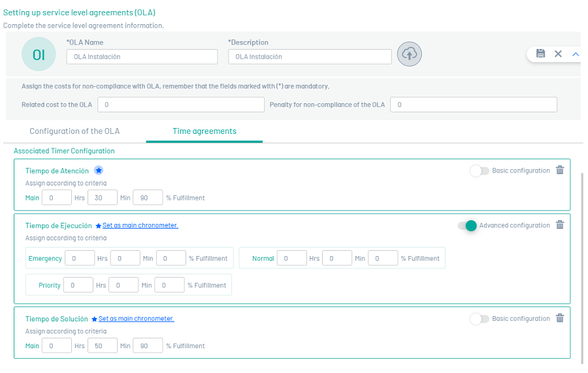The width and height of the screenshot is (588, 373).
Task: Focus the Penalty for non-compliance field
Action: tap(473, 105)
